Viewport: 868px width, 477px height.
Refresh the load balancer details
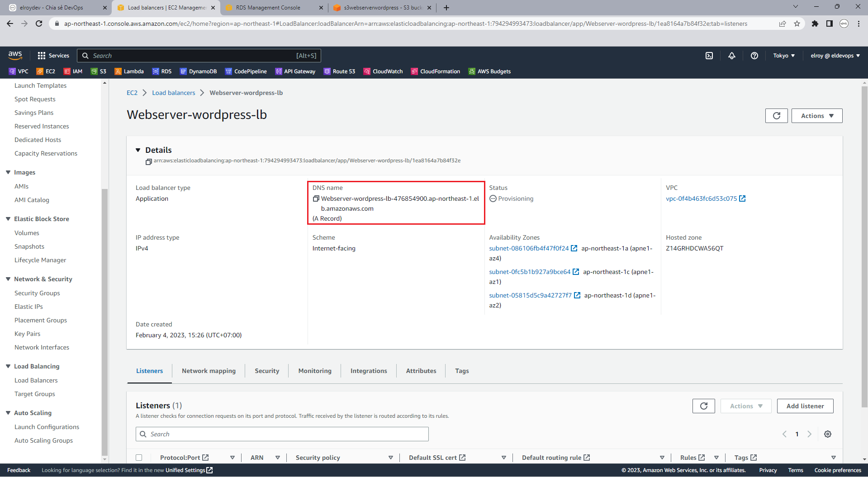pos(777,116)
